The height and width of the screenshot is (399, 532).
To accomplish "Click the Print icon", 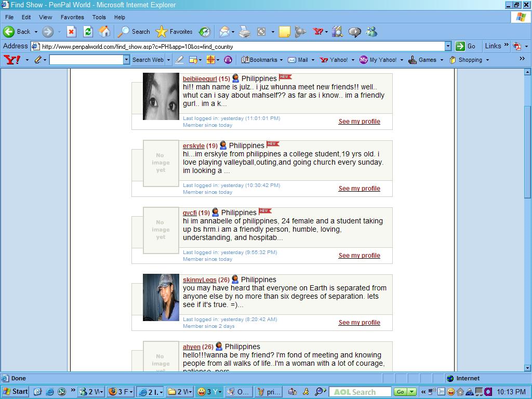I will click(245, 32).
